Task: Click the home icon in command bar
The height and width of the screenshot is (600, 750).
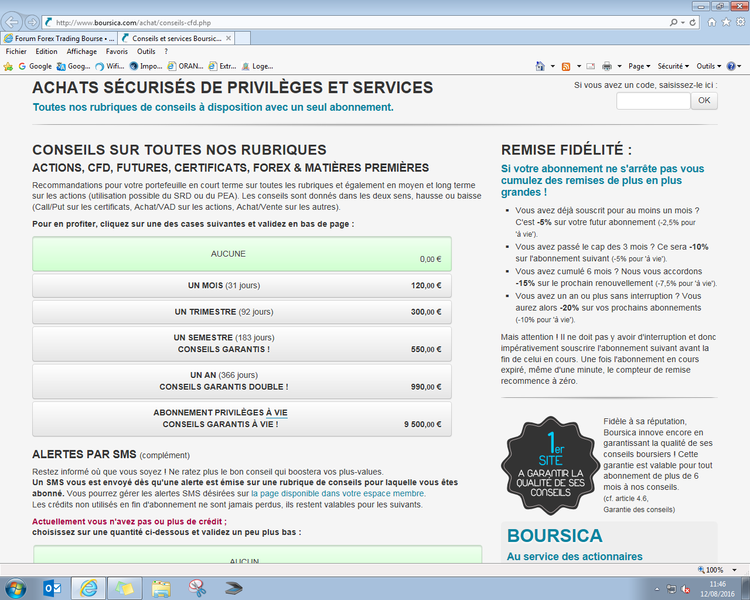Action: [x=540, y=66]
